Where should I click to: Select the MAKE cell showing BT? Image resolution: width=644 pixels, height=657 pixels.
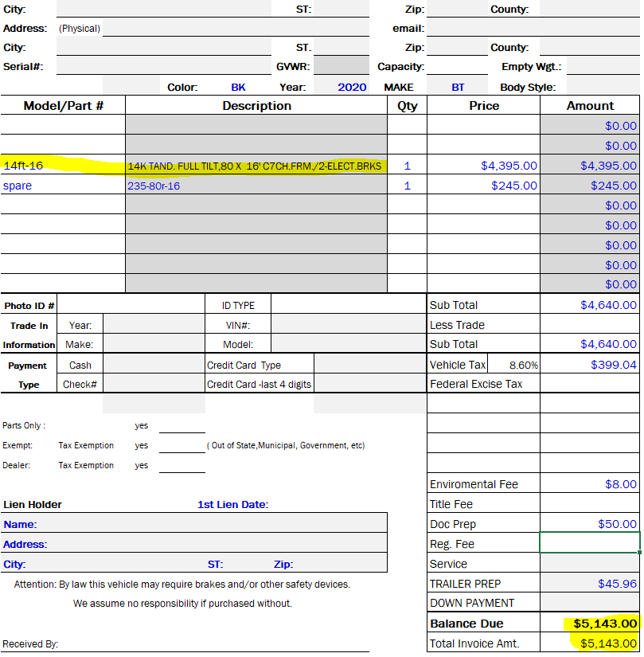click(x=458, y=87)
